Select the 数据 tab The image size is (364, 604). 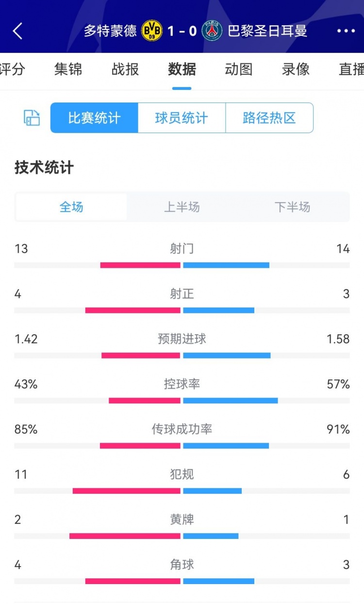[182, 69]
